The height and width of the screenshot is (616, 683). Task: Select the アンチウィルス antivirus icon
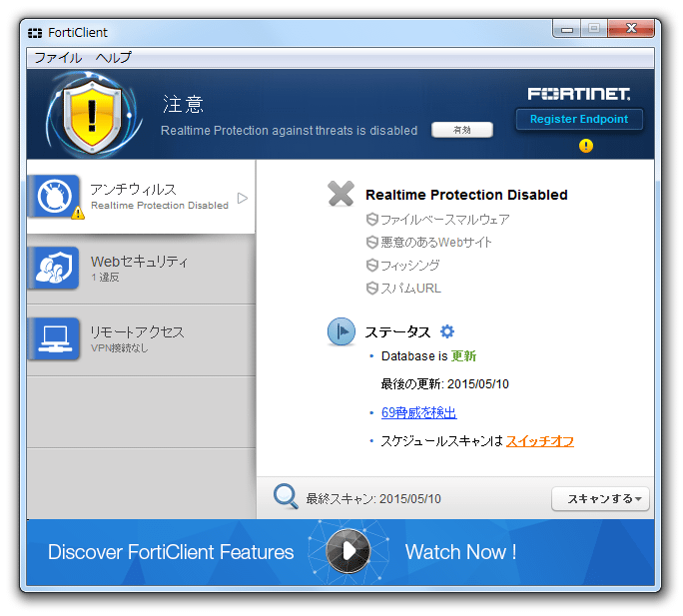pos(55,196)
